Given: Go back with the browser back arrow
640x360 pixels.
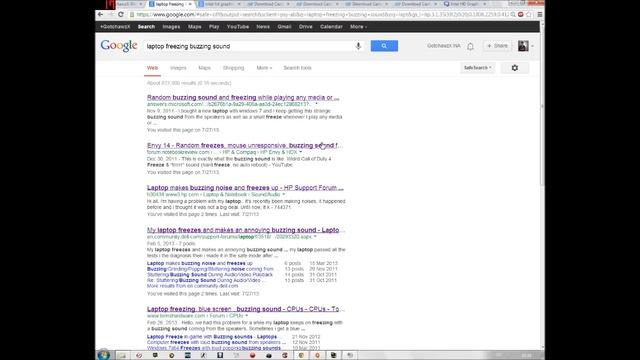Looking at the screenshot, I should [x=100, y=14].
